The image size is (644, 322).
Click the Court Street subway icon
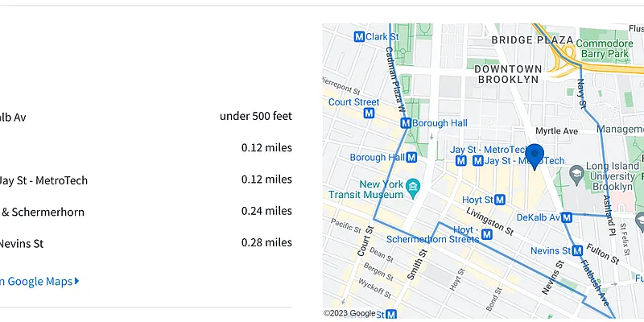[369, 114]
